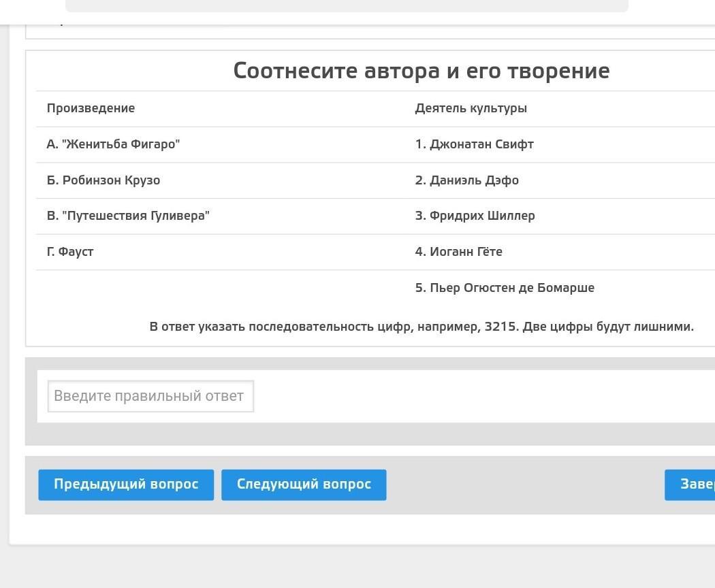Click the answer input field
This screenshot has width=715, height=588.
point(150,396)
